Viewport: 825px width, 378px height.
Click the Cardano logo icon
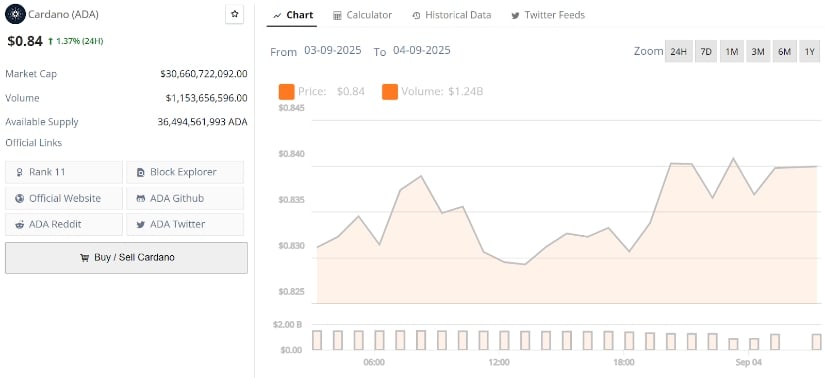[15, 14]
